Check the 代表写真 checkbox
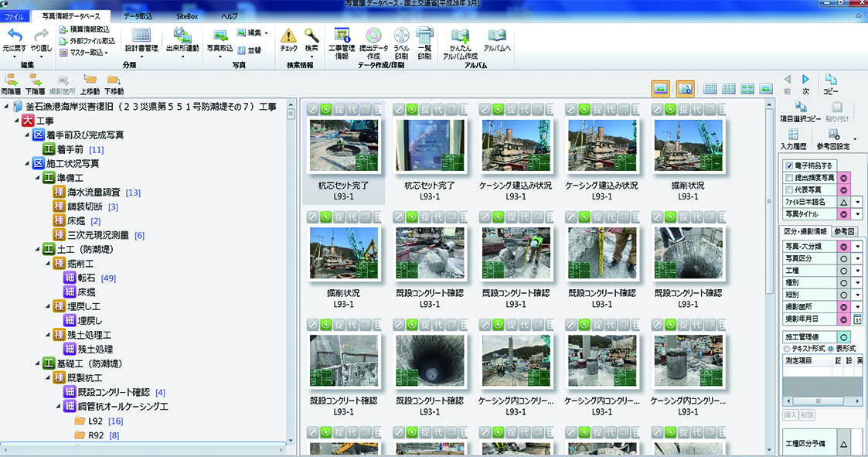The height and width of the screenshot is (457, 868). [789, 189]
